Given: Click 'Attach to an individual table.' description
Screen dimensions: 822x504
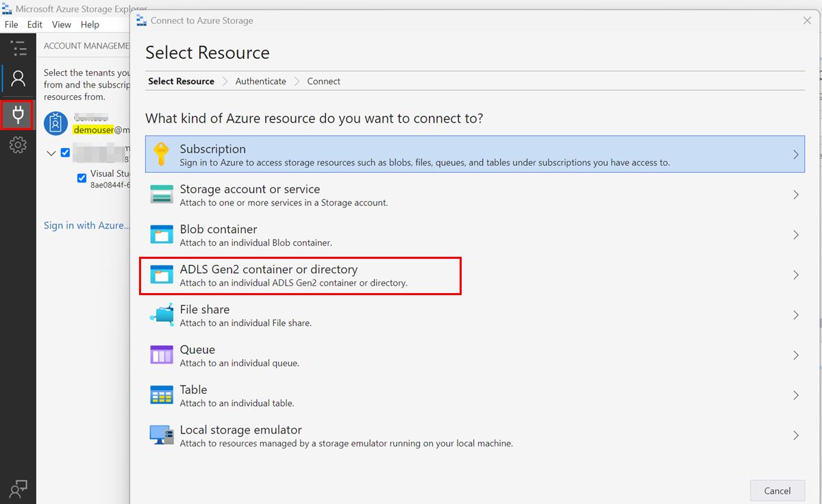Looking at the screenshot, I should point(237,403).
